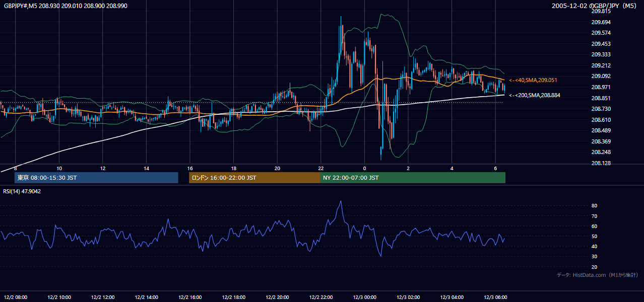Click price axis value 209.815
The width and height of the screenshot is (644, 302).
click(601, 11)
